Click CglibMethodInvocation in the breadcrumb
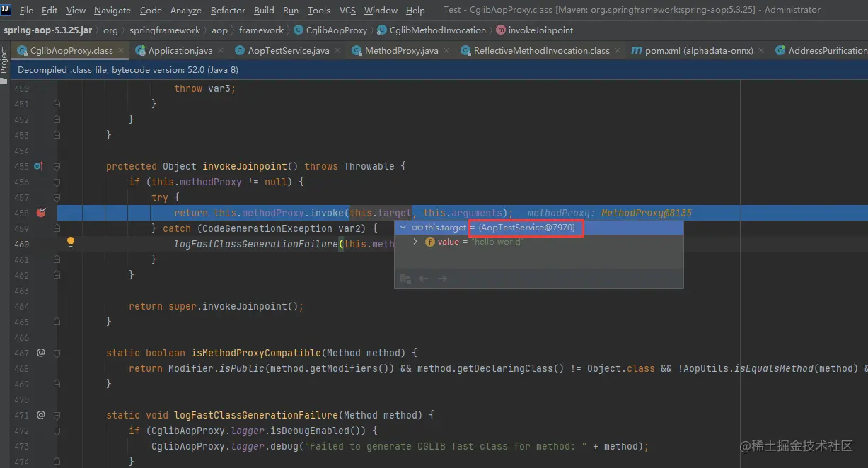The height and width of the screenshot is (468, 868). (x=437, y=30)
